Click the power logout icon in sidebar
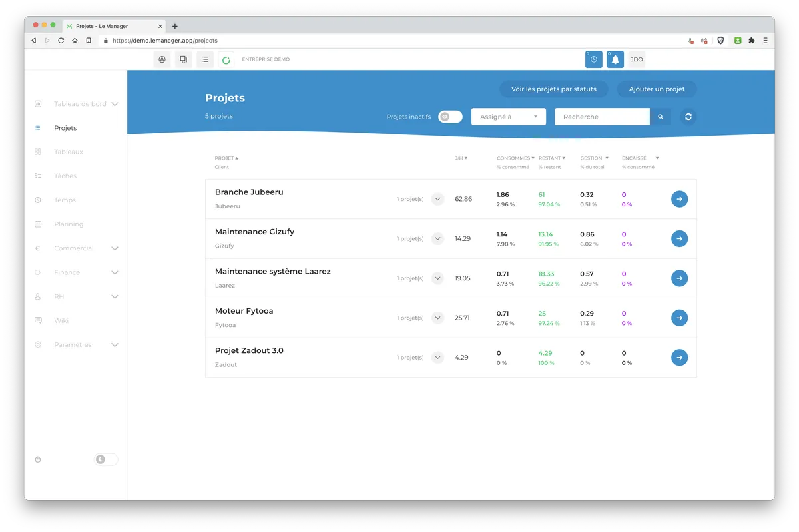The image size is (799, 532). coord(38,459)
